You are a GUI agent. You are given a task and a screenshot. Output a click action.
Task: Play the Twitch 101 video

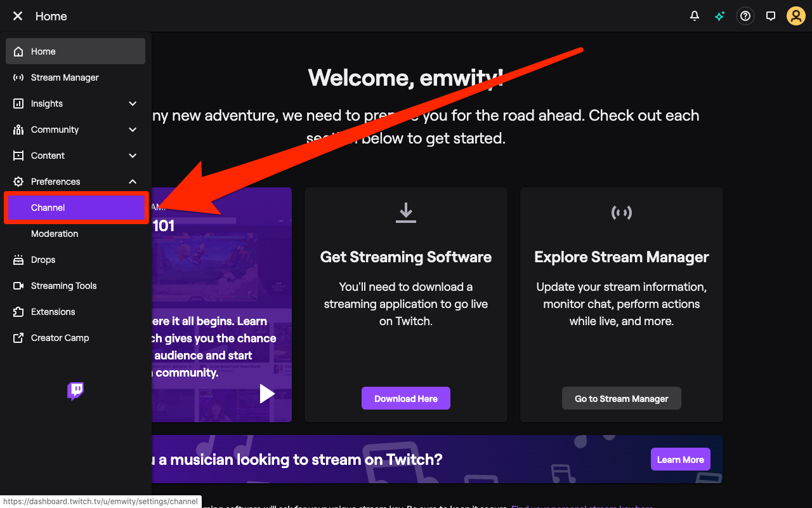point(267,393)
